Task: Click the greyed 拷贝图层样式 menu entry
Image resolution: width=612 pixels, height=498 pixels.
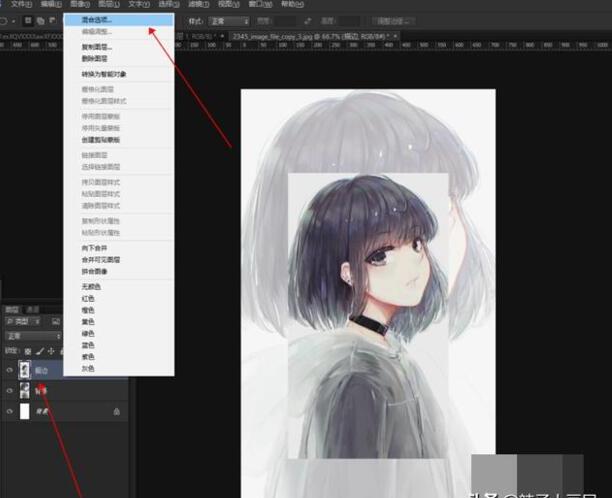Action: click(119, 182)
